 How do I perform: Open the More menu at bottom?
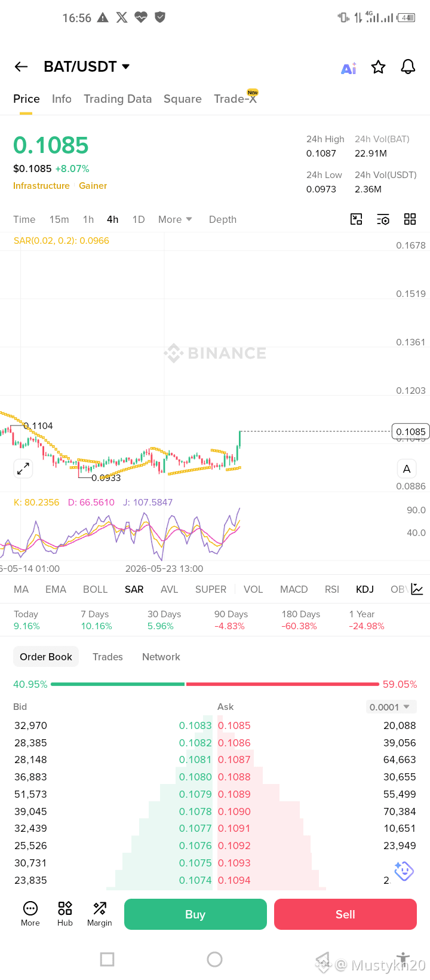[30, 914]
